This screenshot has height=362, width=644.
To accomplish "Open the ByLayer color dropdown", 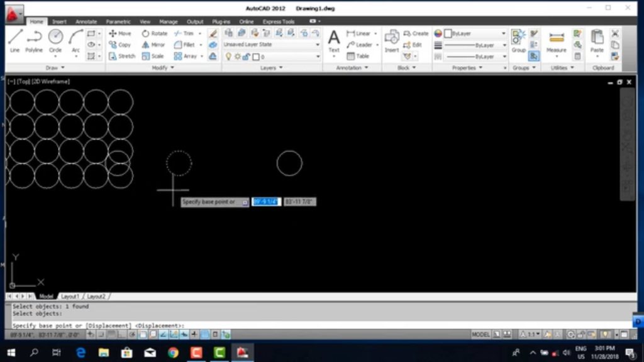I will coord(477,33).
